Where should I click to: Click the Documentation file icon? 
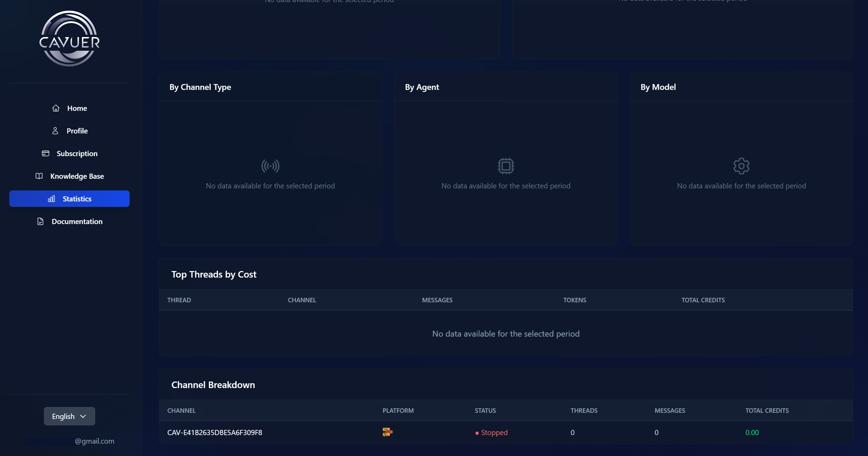(x=40, y=222)
